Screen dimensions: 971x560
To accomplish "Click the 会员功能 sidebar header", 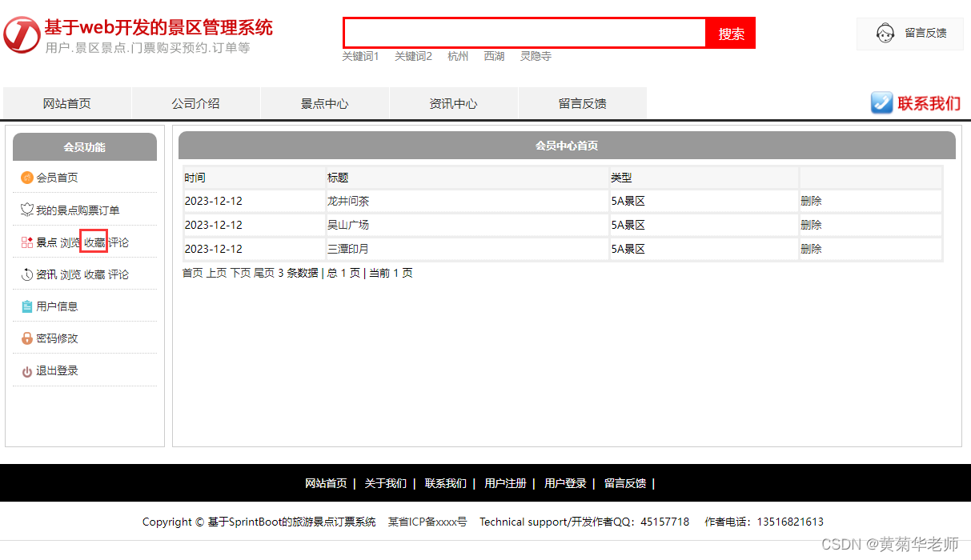I will (x=85, y=147).
